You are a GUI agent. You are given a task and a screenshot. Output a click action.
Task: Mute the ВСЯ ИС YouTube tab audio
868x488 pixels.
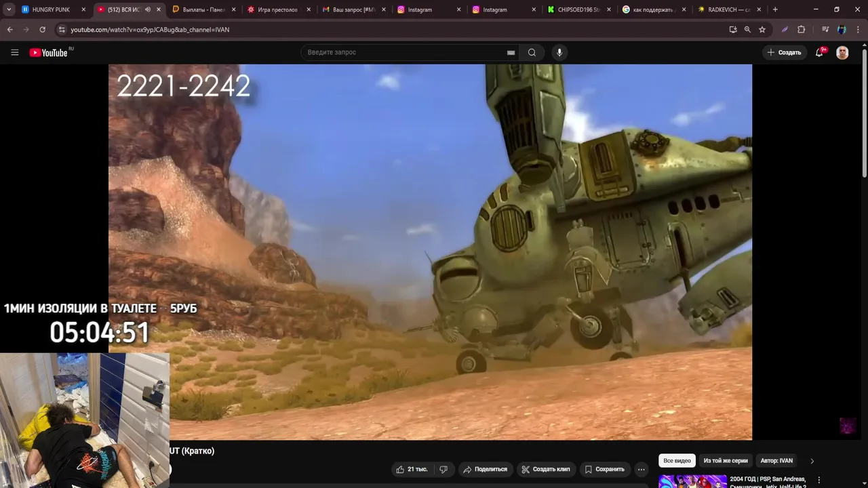click(x=148, y=9)
